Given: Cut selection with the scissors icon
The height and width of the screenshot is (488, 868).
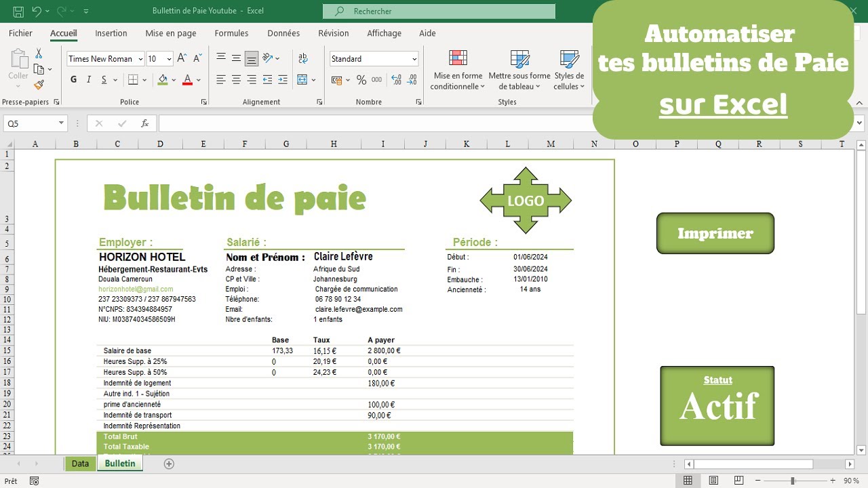Looking at the screenshot, I should coord(39,54).
